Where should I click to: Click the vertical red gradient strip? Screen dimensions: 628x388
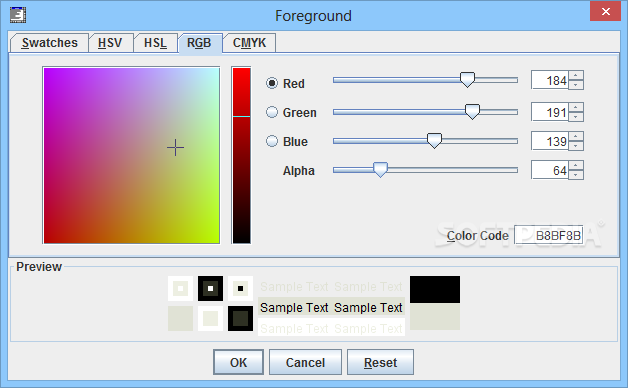coord(242,155)
